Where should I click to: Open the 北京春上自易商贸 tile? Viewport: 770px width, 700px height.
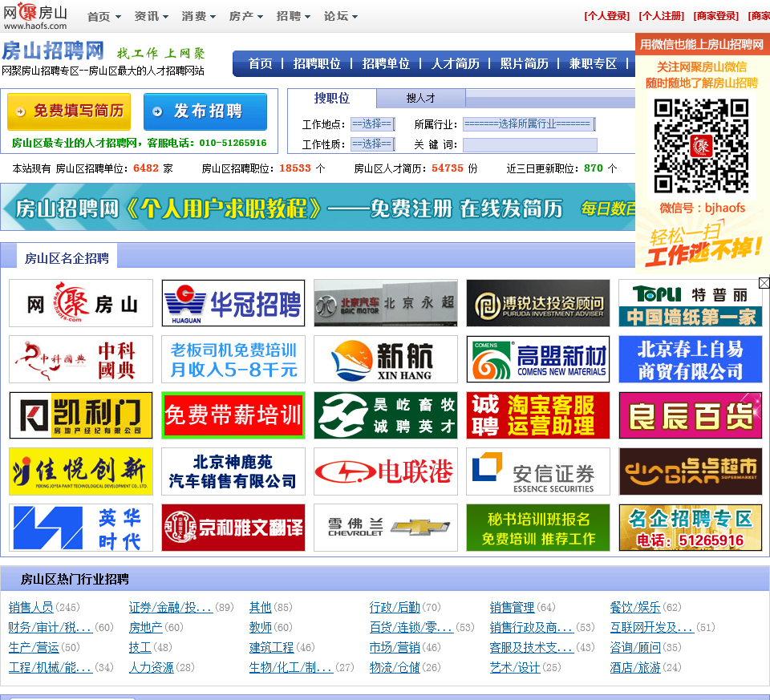pyautogui.click(x=691, y=359)
